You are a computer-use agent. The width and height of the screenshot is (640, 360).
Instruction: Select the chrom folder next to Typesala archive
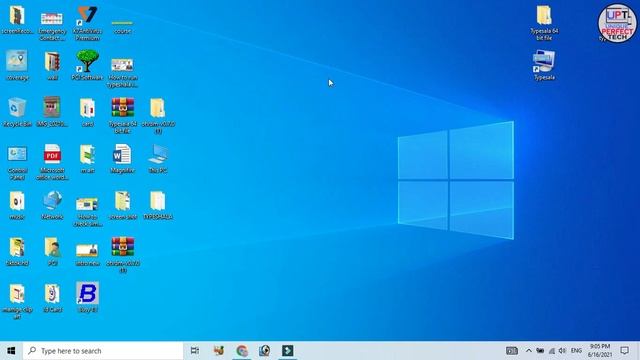tap(158, 116)
